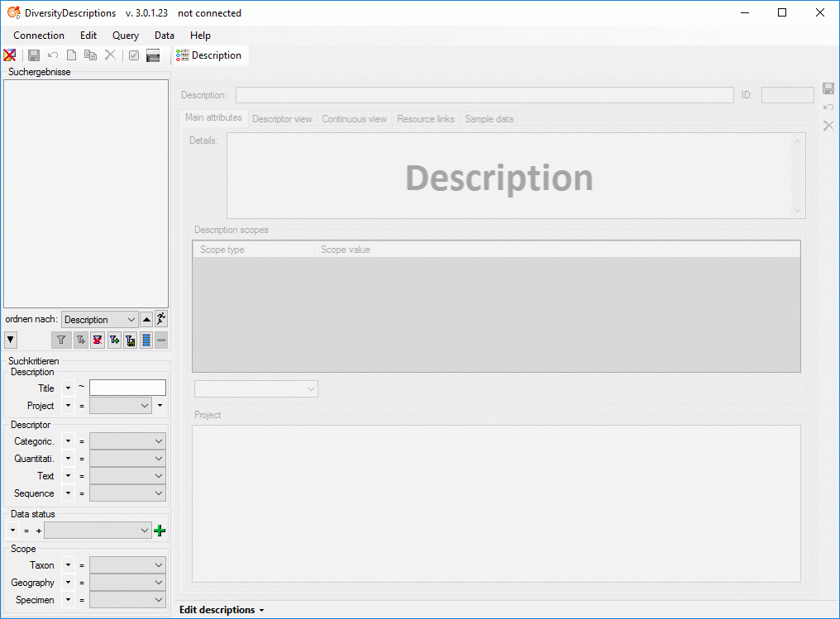Click the dark panel layout icon in the toolbar

tap(153, 55)
